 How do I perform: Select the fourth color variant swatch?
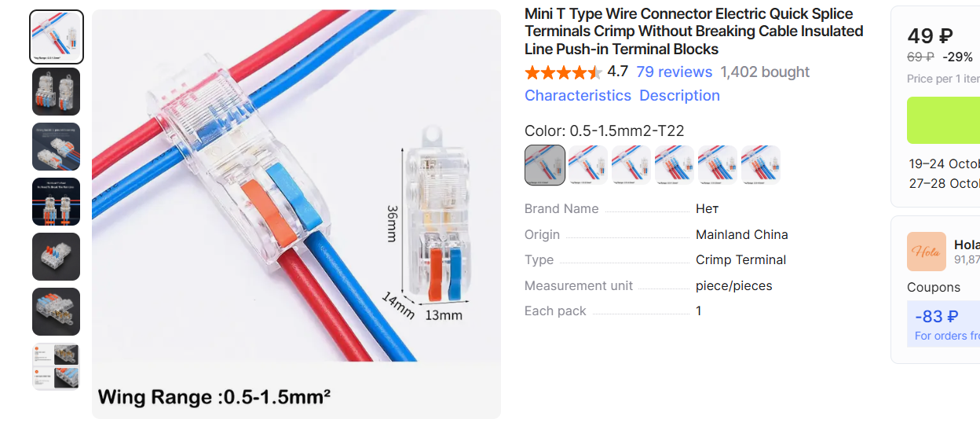coord(675,165)
